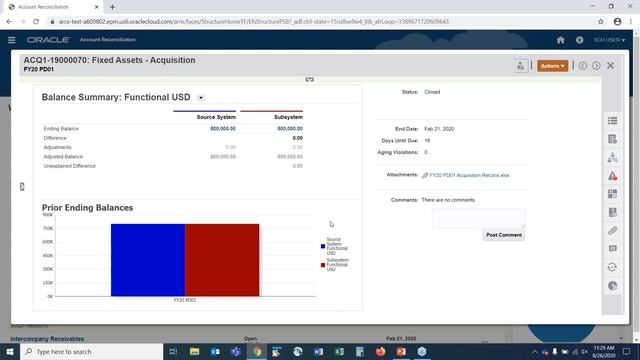The width and height of the screenshot is (640, 360).
Task: Click the browser address bar URL
Action: pyautogui.click(x=253, y=22)
